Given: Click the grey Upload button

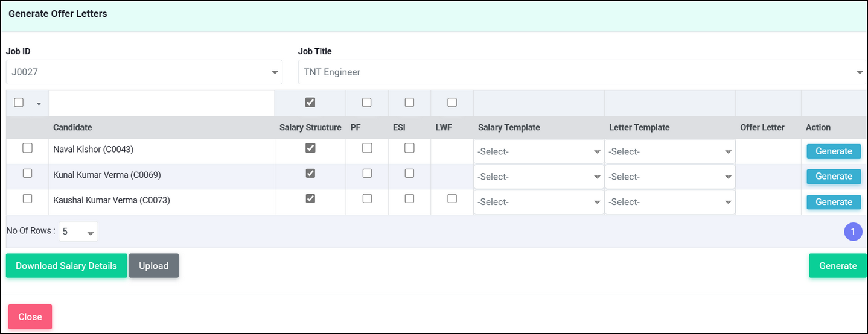Looking at the screenshot, I should coord(154,266).
